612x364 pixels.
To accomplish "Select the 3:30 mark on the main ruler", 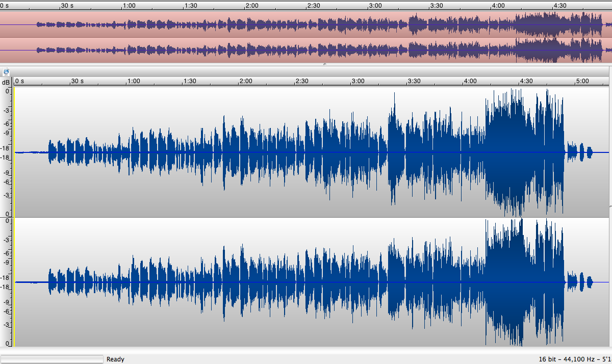I will click(x=414, y=81).
